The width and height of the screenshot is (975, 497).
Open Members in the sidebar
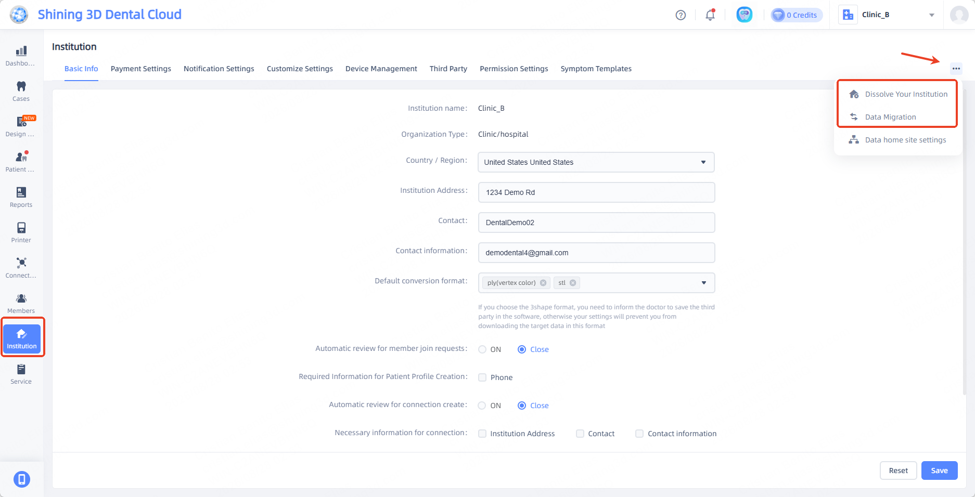tap(21, 303)
